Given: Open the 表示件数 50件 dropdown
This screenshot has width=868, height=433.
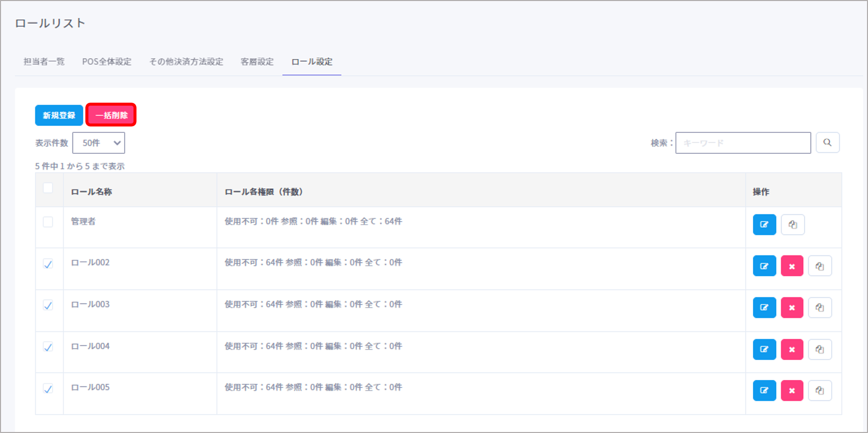Looking at the screenshot, I should (99, 143).
